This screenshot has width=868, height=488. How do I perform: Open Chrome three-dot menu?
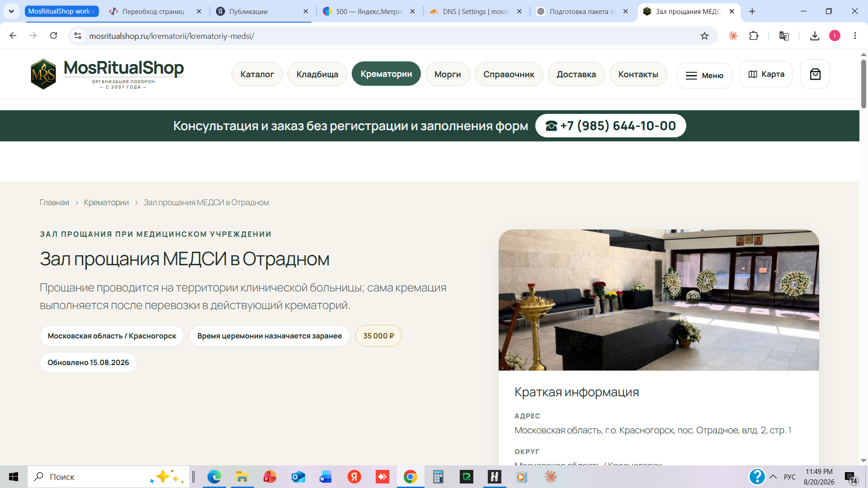[855, 36]
